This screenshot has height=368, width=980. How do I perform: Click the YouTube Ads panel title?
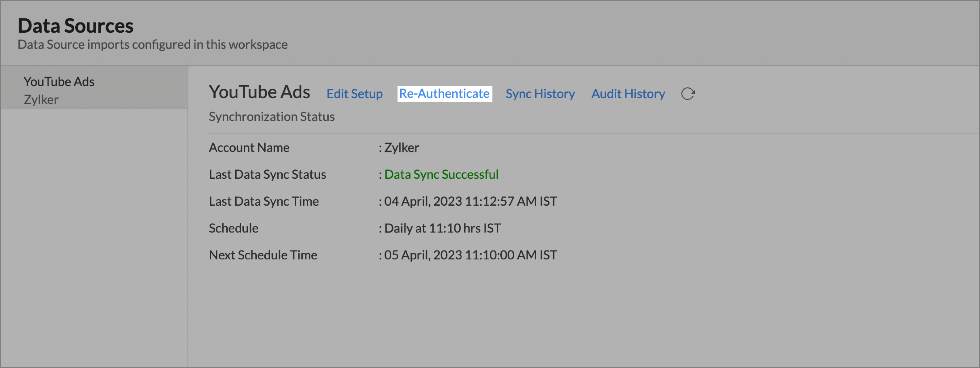pos(259,92)
